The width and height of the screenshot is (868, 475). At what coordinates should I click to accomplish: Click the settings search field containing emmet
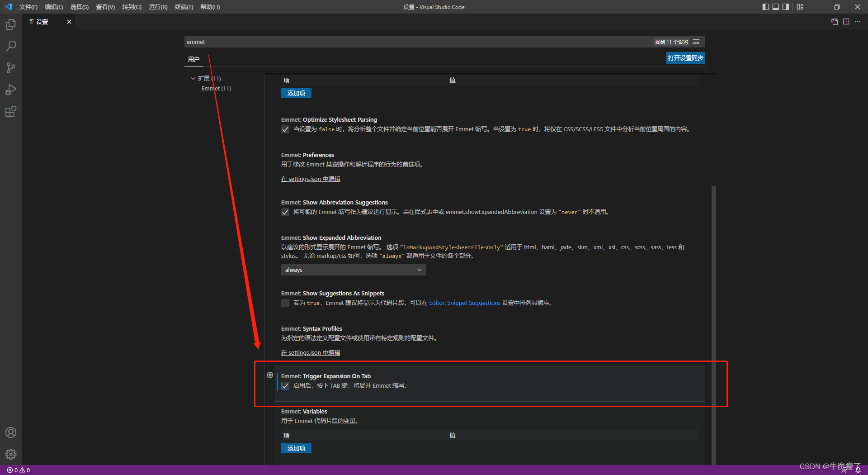[418, 42]
